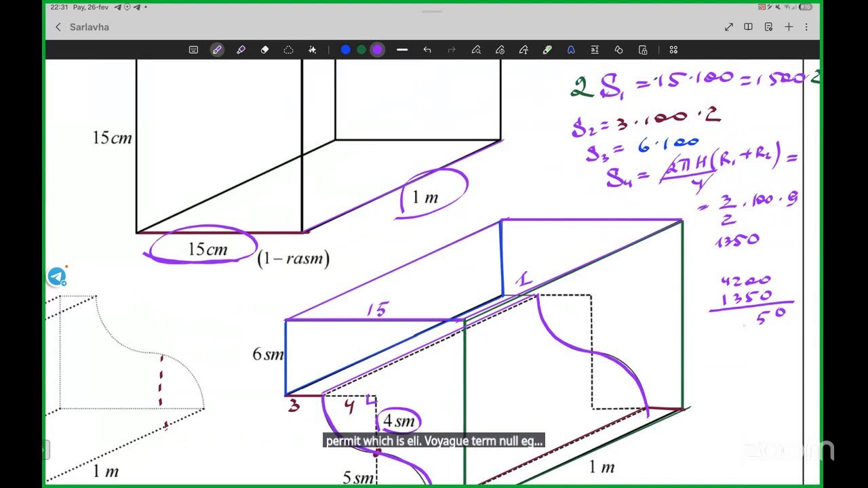Open the second pen icon after redo

(x=500, y=49)
